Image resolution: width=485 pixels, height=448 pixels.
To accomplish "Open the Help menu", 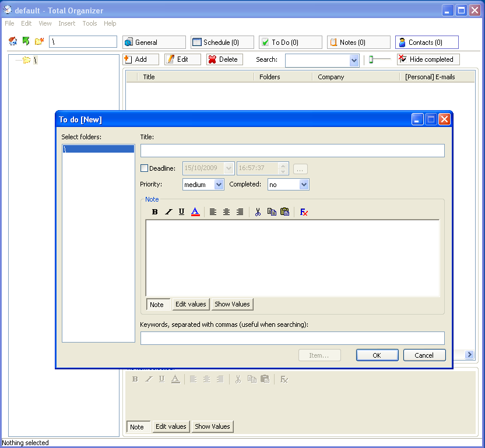I will click(x=110, y=23).
